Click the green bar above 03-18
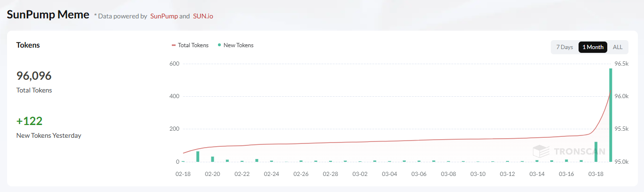Screen dimensions: 644x192 [x=596, y=152]
